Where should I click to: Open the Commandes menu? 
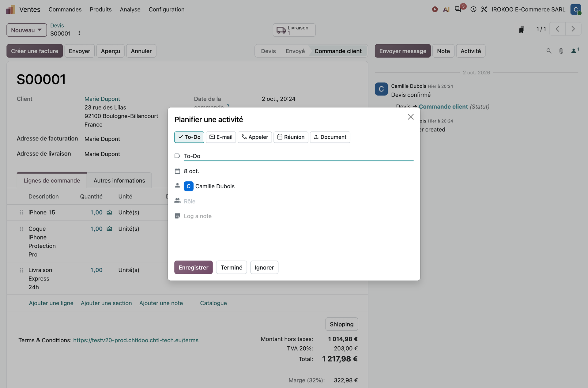[65, 9]
